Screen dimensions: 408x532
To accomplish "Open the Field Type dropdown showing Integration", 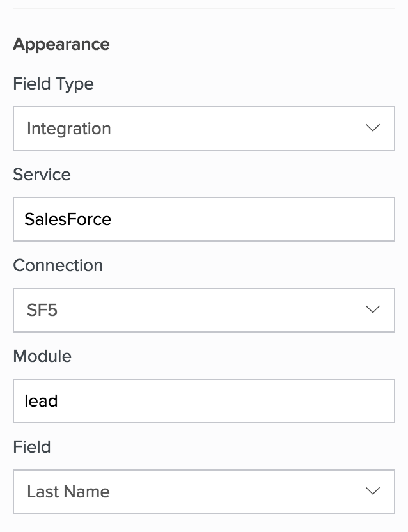I will pos(203,129).
